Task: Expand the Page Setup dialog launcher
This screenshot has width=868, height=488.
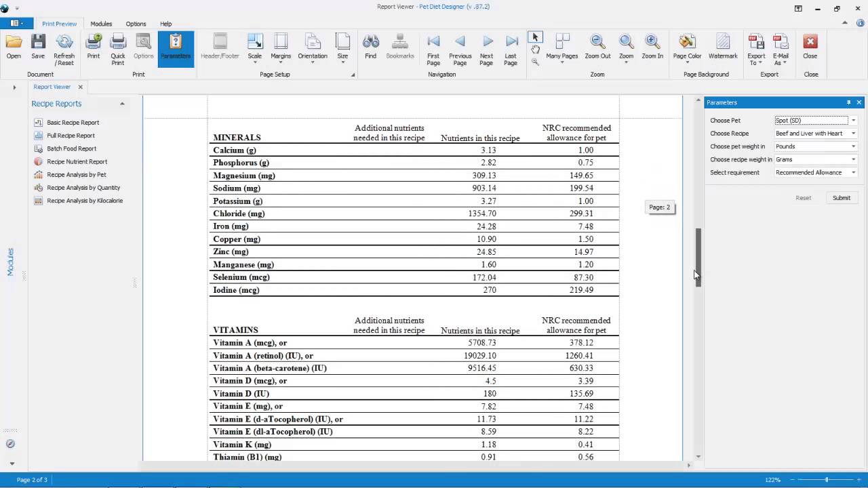Action: (353, 75)
